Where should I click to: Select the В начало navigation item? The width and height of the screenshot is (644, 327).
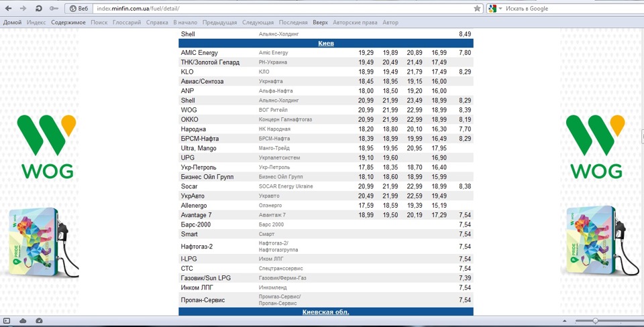185,23
